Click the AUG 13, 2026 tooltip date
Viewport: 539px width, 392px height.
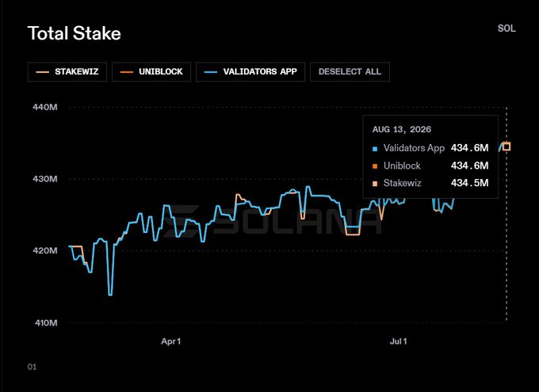click(x=402, y=130)
